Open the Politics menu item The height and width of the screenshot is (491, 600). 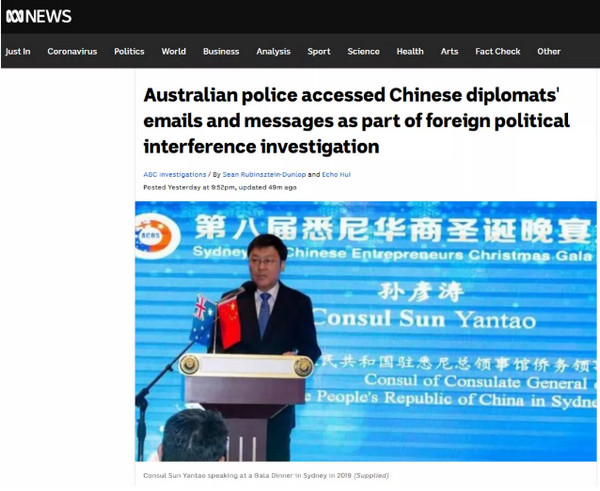pyautogui.click(x=129, y=52)
